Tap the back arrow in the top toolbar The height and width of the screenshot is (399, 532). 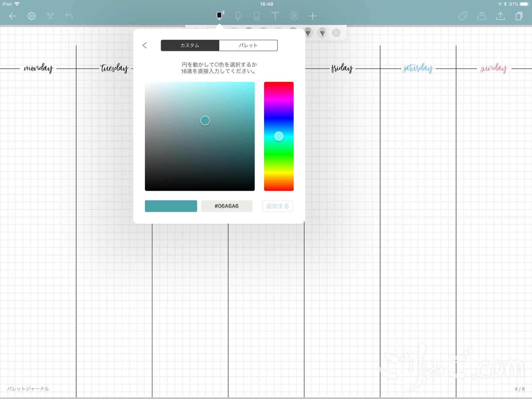coord(13,16)
